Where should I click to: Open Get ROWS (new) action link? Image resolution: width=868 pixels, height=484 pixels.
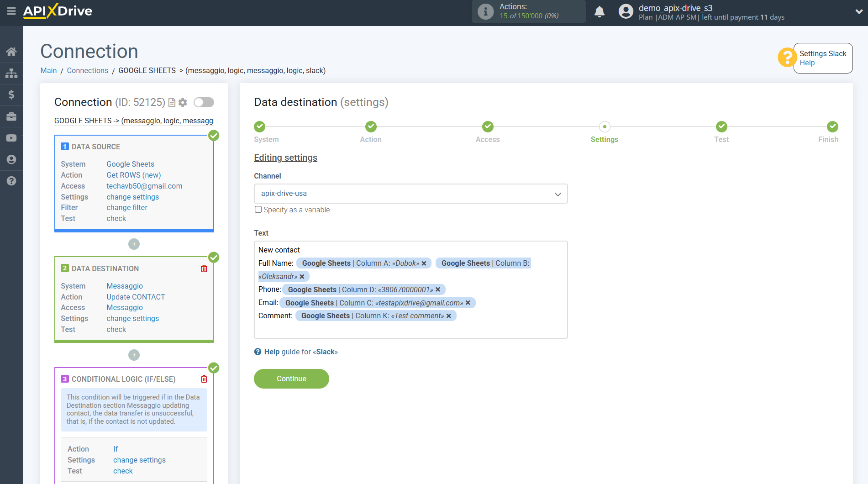134,175
